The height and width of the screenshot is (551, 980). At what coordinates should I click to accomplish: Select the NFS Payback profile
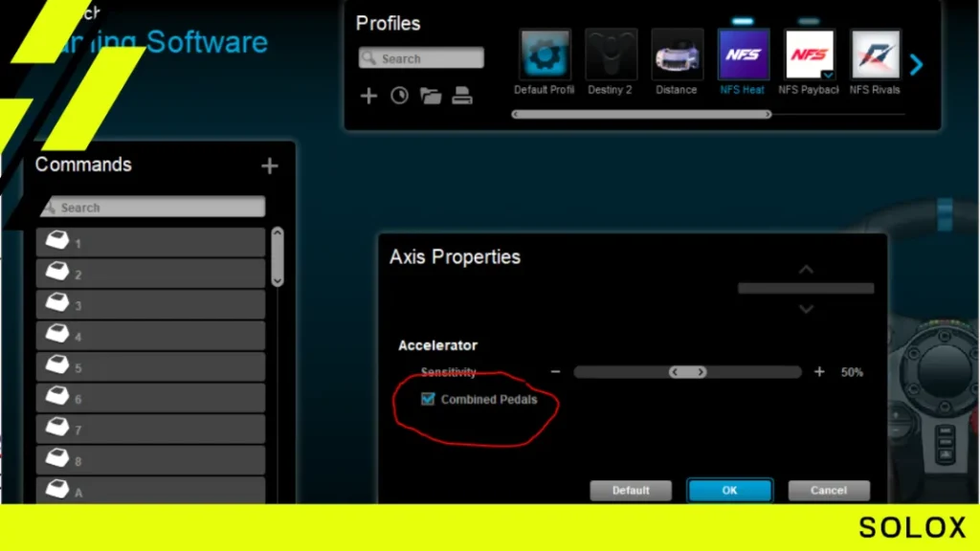(x=810, y=55)
